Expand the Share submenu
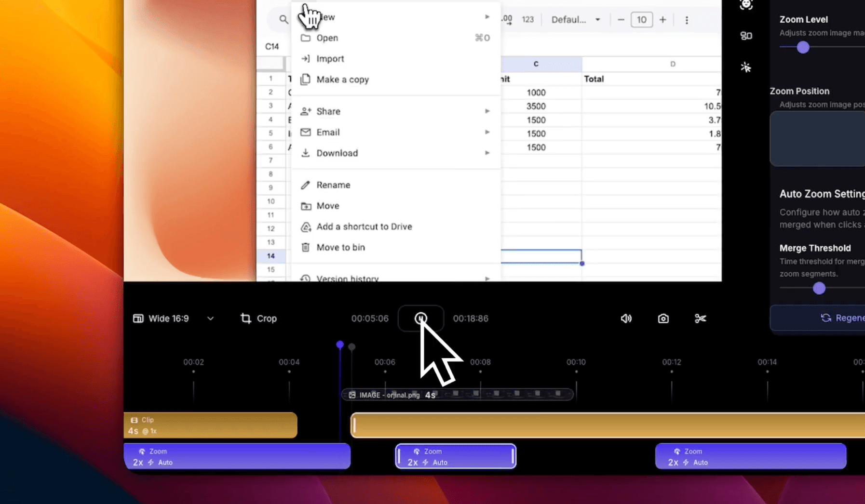 [488, 111]
